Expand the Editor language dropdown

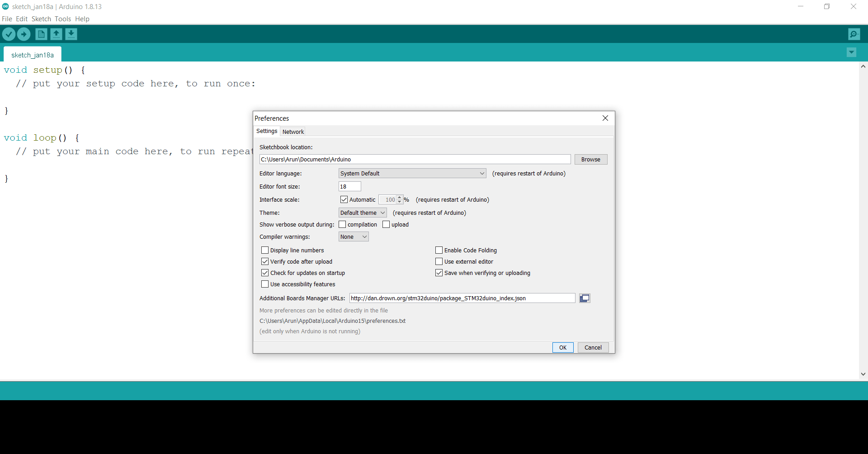point(412,173)
